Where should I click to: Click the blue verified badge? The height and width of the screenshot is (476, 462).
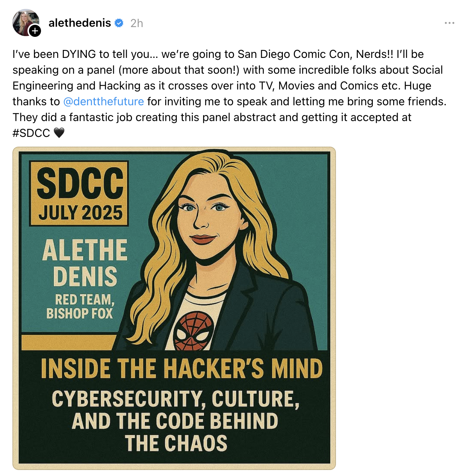(119, 23)
